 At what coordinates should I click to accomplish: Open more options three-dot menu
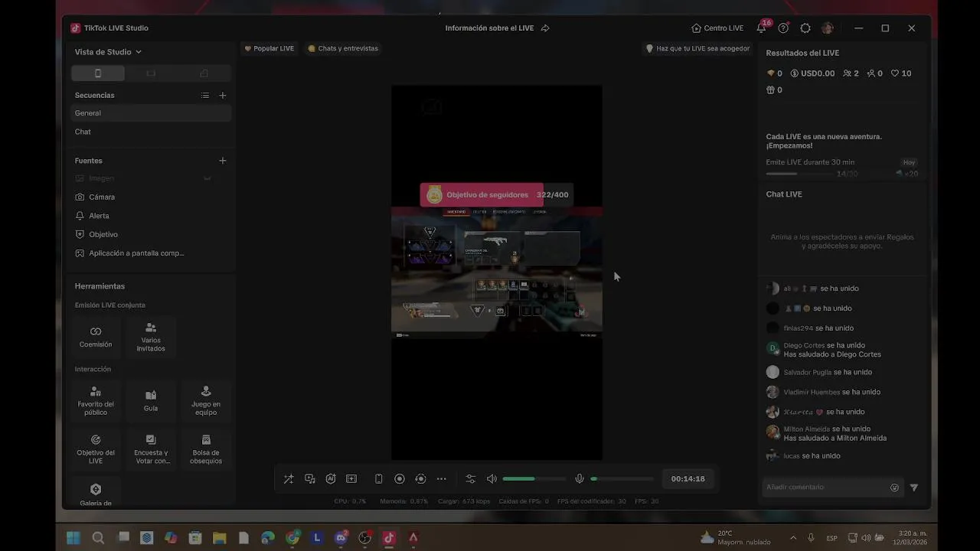(x=442, y=479)
